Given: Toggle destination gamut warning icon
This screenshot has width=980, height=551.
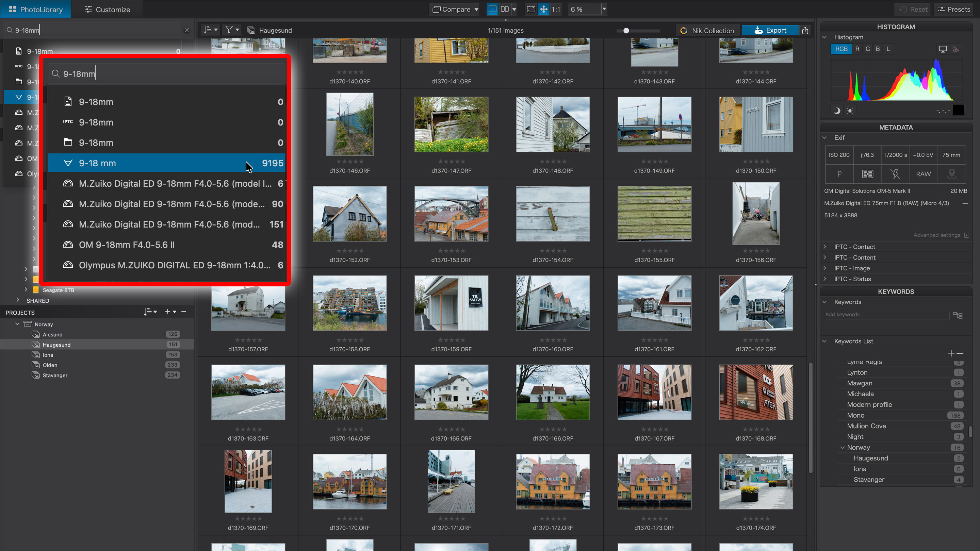Looking at the screenshot, I should pyautogui.click(x=955, y=49).
